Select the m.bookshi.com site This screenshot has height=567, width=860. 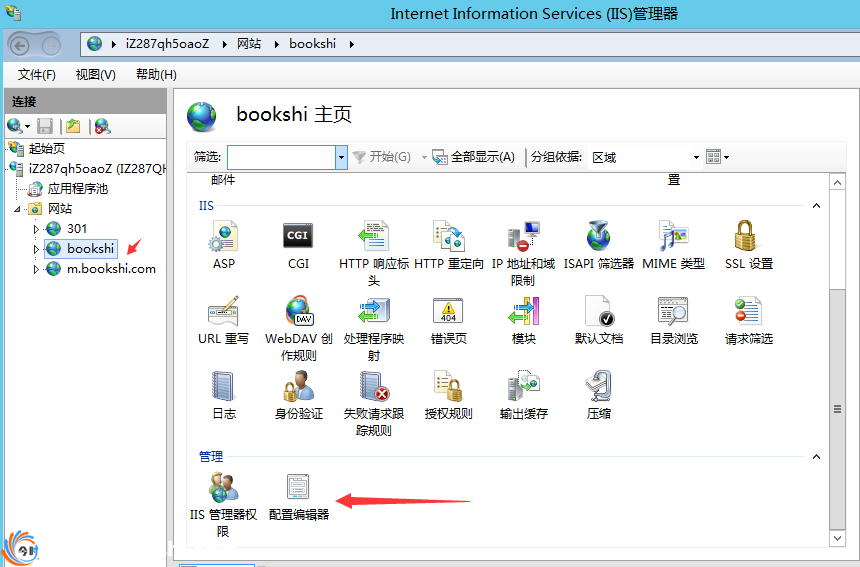pos(111,269)
